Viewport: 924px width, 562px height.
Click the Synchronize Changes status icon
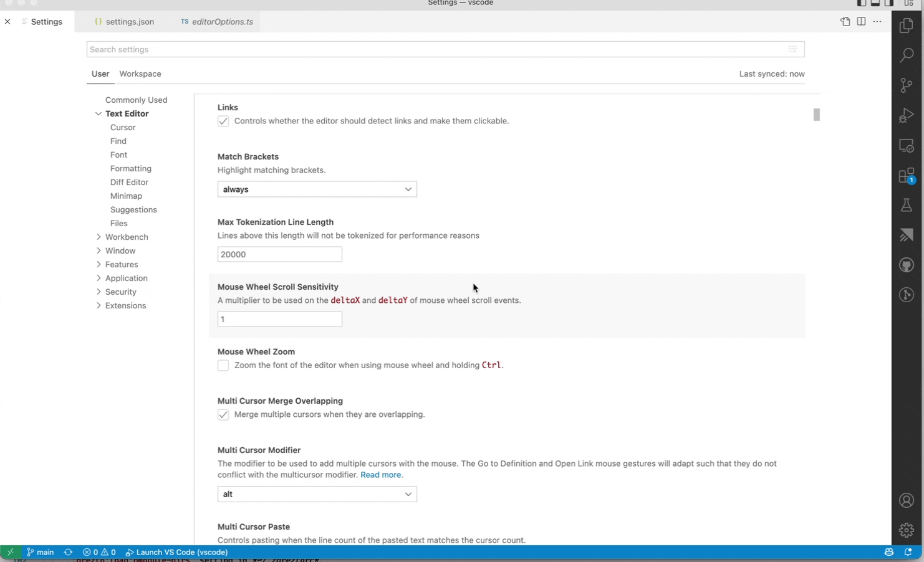click(69, 552)
